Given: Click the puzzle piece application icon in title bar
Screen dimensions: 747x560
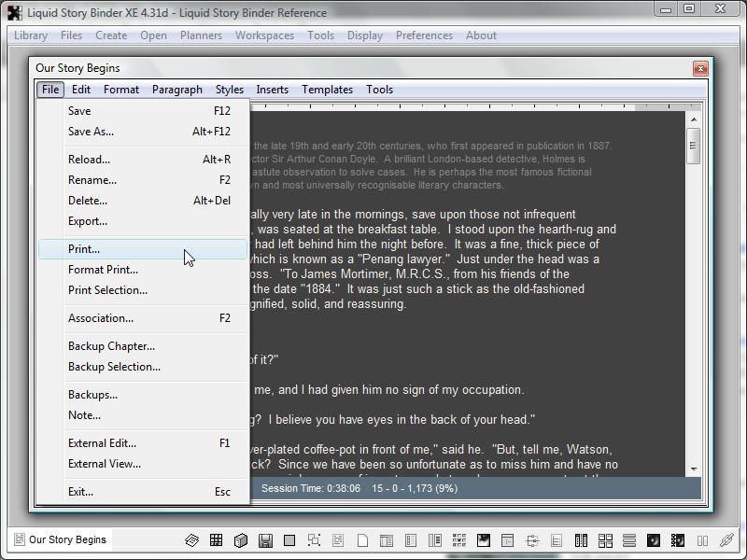Looking at the screenshot, I should coord(14,12).
